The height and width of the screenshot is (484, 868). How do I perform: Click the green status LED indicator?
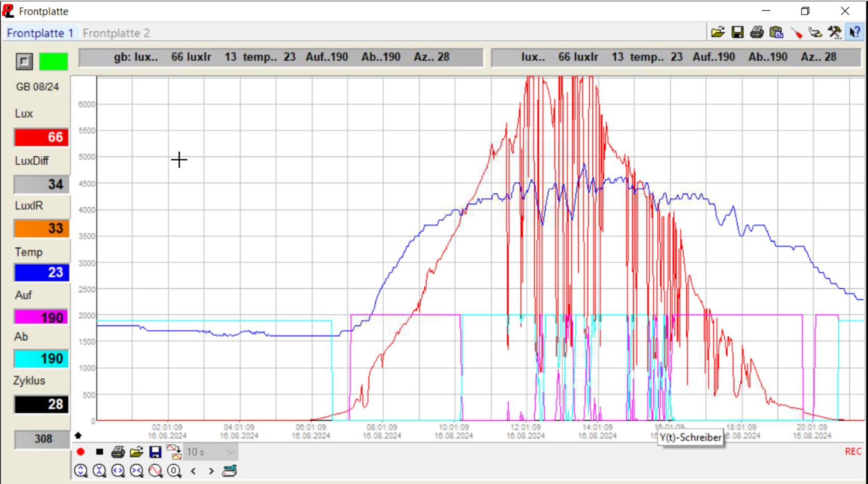(x=53, y=61)
